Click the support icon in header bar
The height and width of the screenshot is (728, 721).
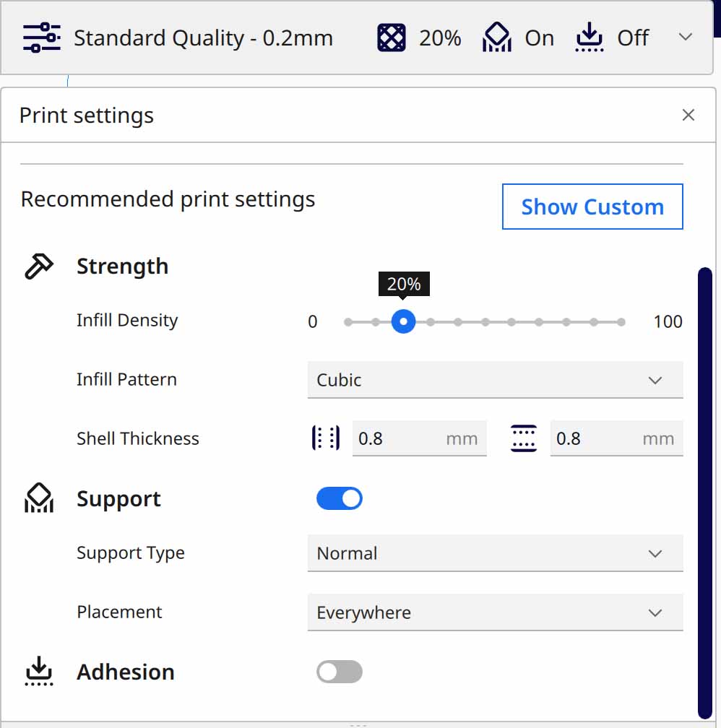(x=497, y=38)
